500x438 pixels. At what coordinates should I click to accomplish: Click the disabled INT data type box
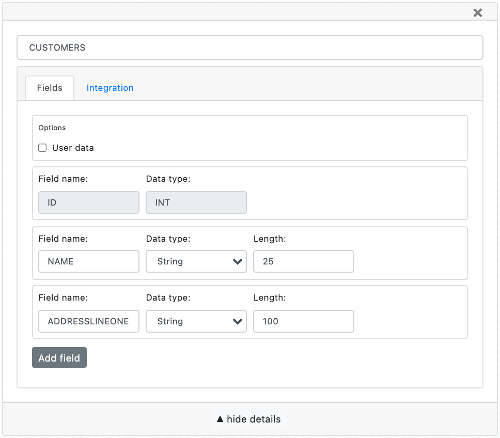click(x=196, y=202)
